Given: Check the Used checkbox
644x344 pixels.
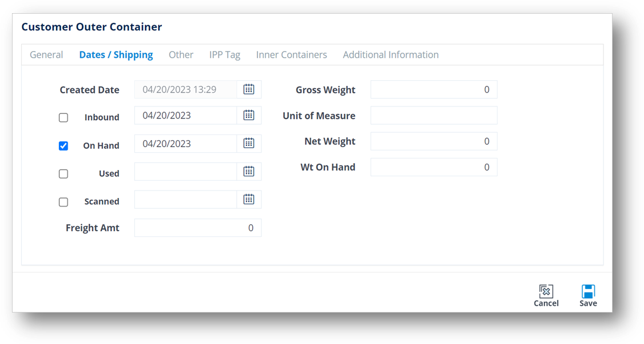Looking at the screenshot, I should coord(63,173).
